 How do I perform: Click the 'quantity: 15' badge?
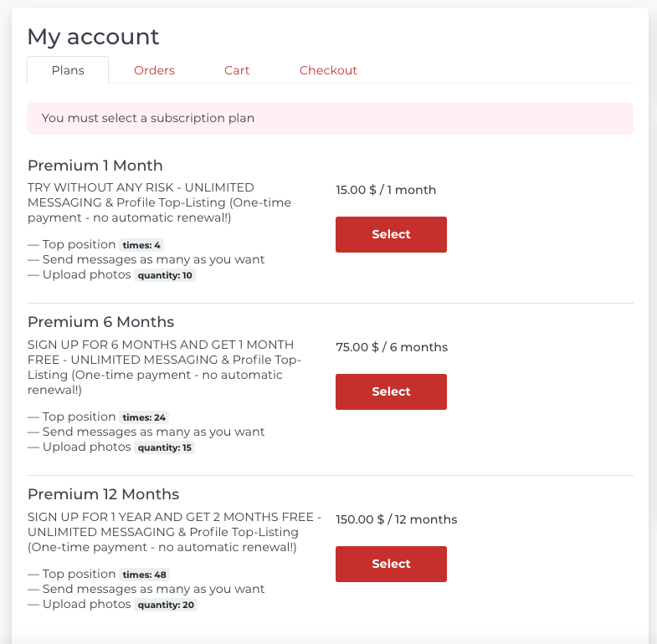(165, 447)
